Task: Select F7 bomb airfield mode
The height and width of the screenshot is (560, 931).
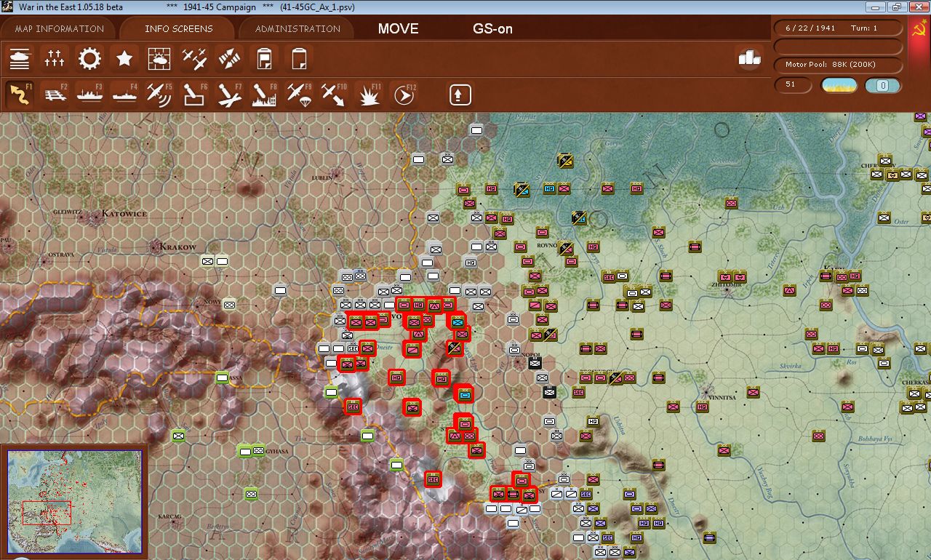Action: pyautogui.click(x=229, y=95)
